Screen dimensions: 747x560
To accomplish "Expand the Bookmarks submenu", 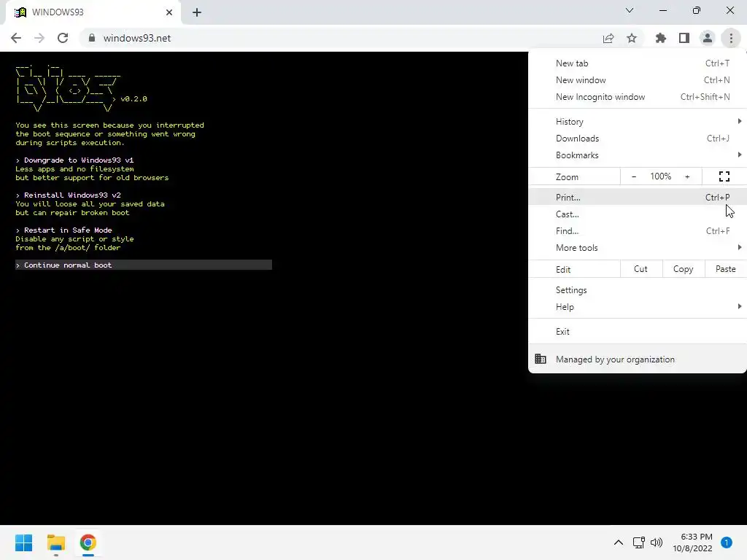I will pos(638,155).
